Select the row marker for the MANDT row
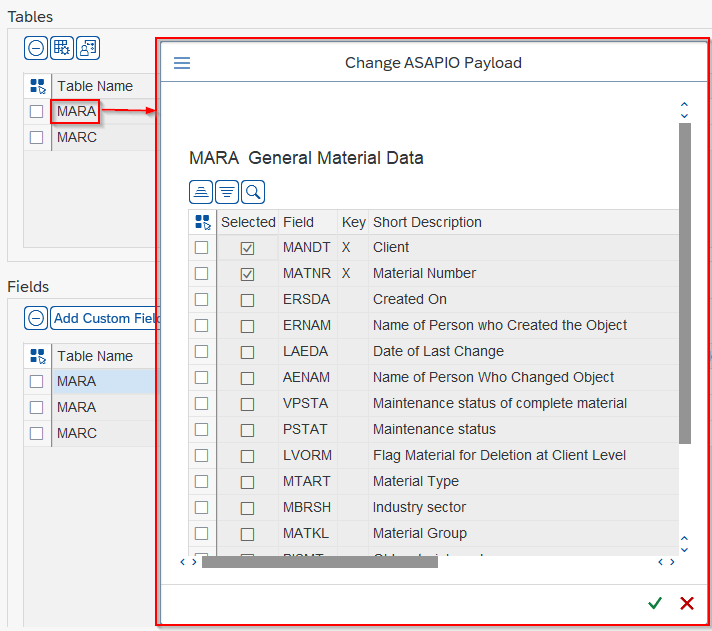Screen dimensions: 712x631 coord(202,247)
